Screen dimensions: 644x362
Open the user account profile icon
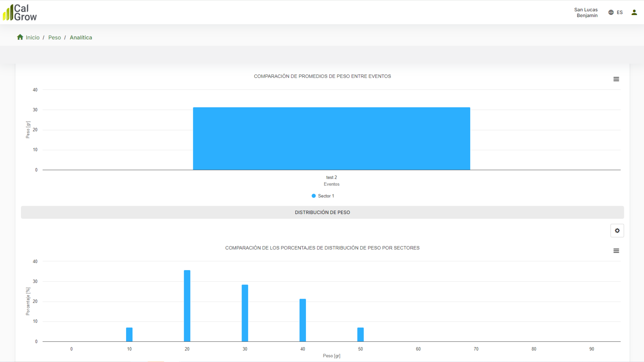(x=634, y=12)
